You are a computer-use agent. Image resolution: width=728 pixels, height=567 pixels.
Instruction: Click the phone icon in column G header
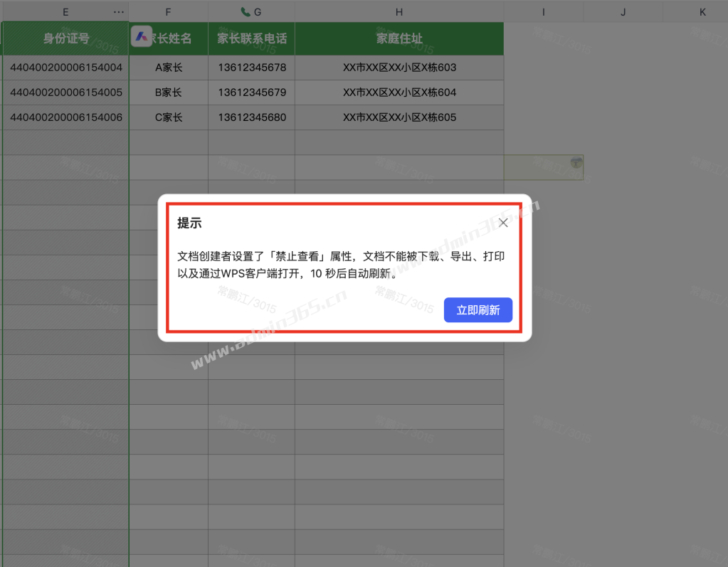(x=245, y=11)
